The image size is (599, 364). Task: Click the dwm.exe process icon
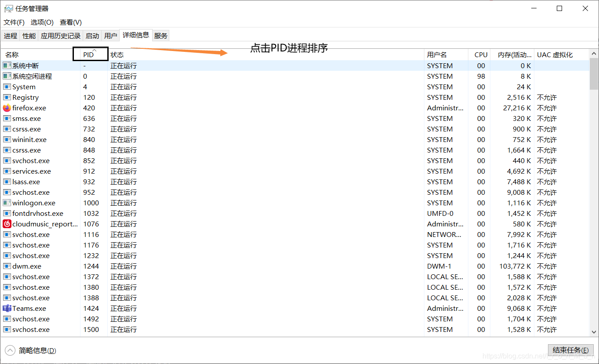pos(7,266)
